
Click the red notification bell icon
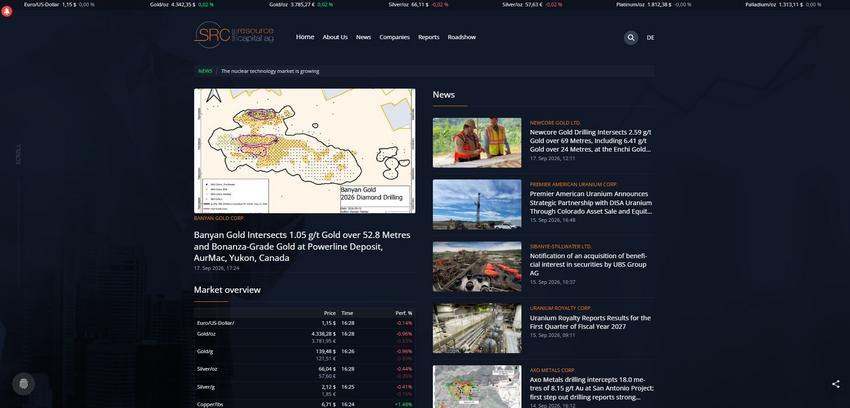tap(7, 11)
